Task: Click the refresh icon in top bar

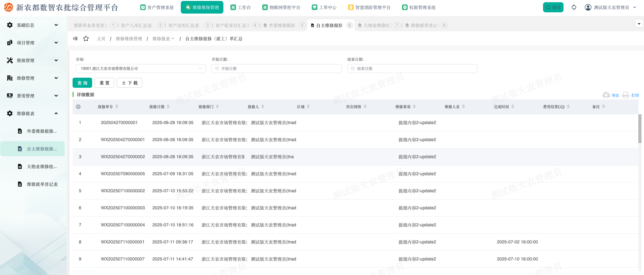Action: (x=574, y=7)
